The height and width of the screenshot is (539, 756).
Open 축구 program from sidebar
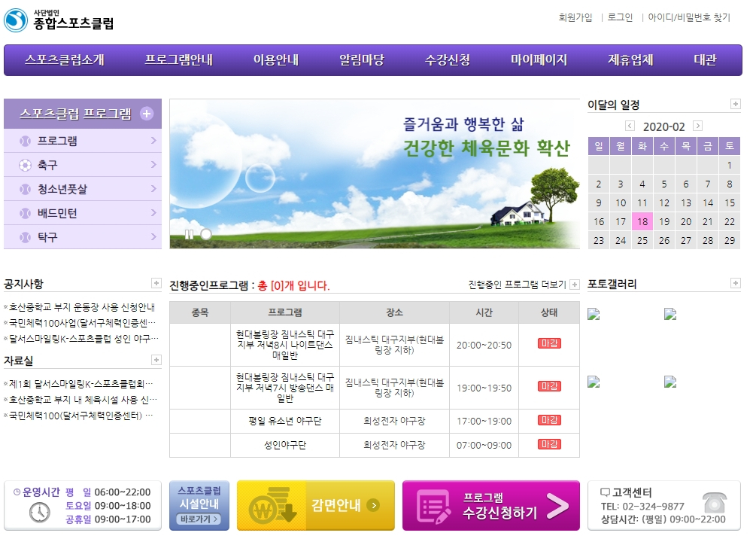(x=83, y=165)
